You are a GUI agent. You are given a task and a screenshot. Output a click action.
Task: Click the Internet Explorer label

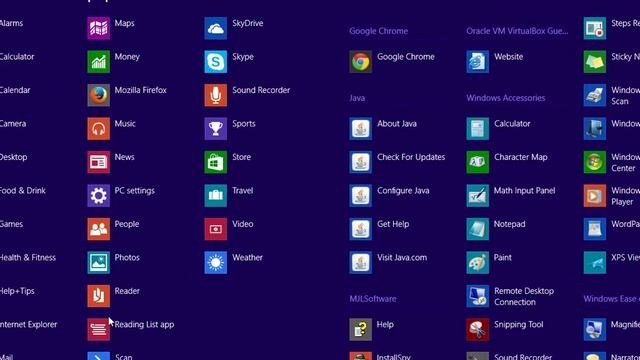(x=29, y=324)
